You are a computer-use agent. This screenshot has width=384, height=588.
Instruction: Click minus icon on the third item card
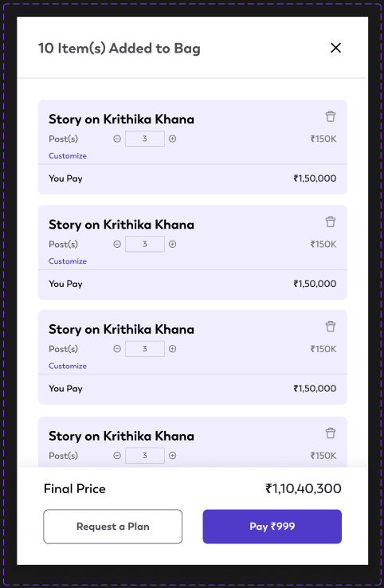click(117, 349)
